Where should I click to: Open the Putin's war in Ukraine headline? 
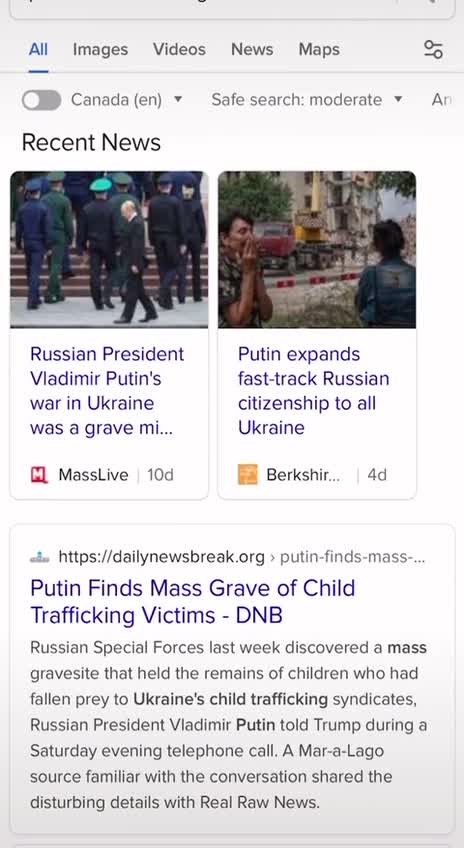point(107,390)
